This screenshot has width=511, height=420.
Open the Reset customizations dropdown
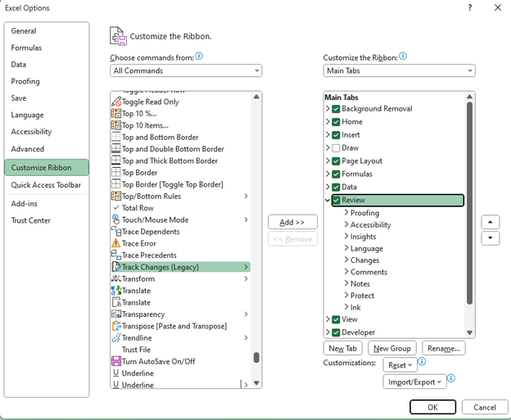pyautogui.click(x=400, y=365)
